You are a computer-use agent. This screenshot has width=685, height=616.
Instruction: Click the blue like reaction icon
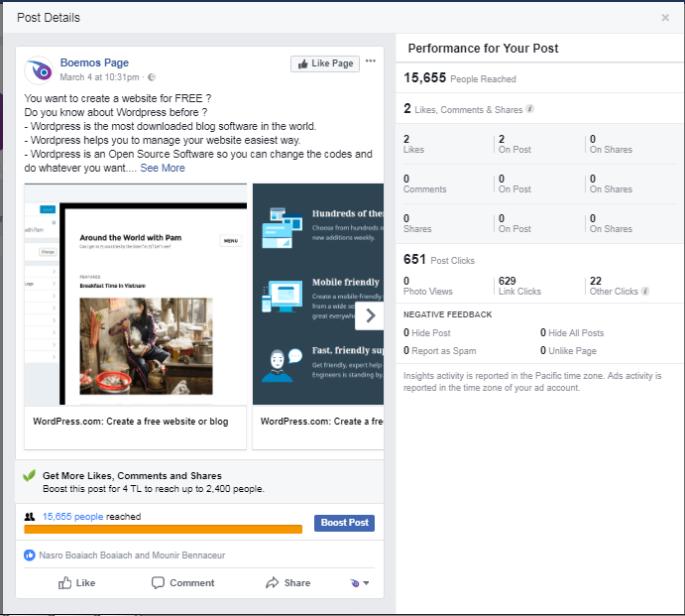pos(30,555)
